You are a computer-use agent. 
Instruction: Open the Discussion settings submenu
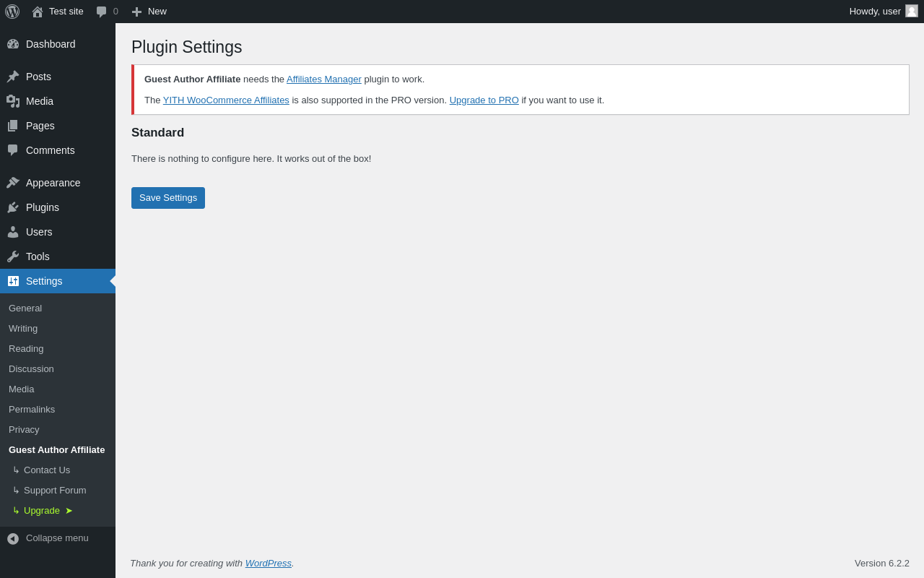[x=31, y=368]
